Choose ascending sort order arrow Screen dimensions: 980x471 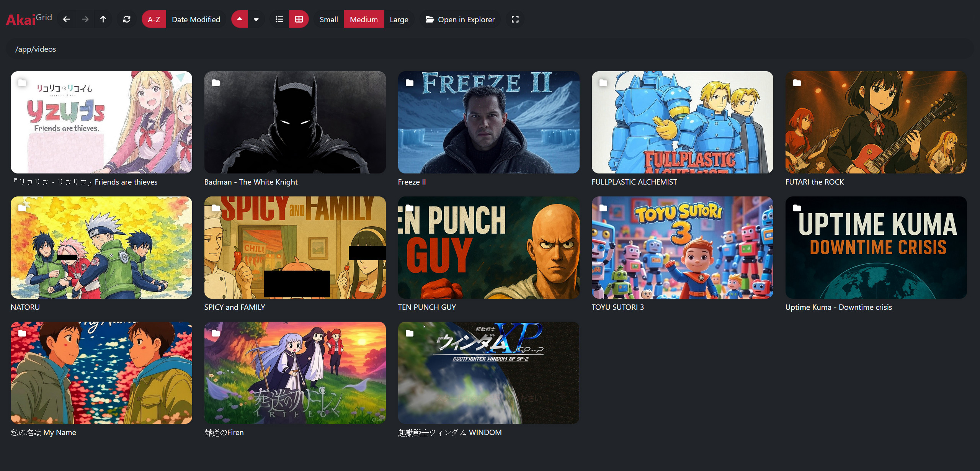click(240, 19)
